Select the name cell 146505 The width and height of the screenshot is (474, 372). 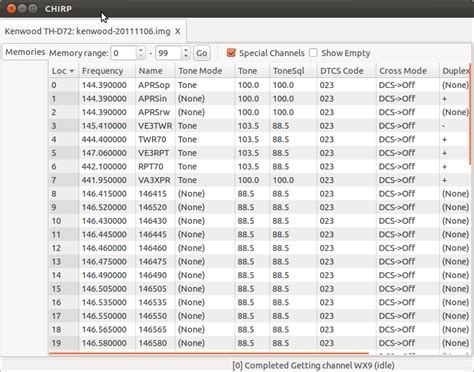pos(155,289)
